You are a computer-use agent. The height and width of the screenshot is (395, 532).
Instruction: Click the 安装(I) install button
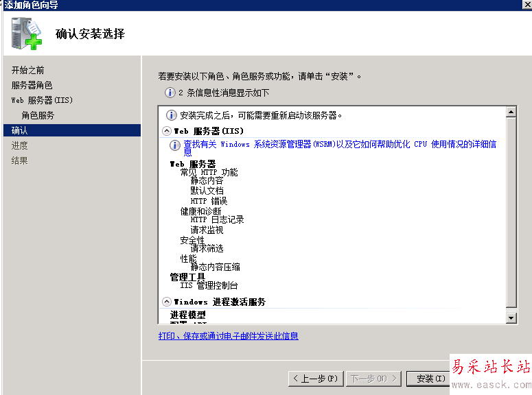(428, 379)
